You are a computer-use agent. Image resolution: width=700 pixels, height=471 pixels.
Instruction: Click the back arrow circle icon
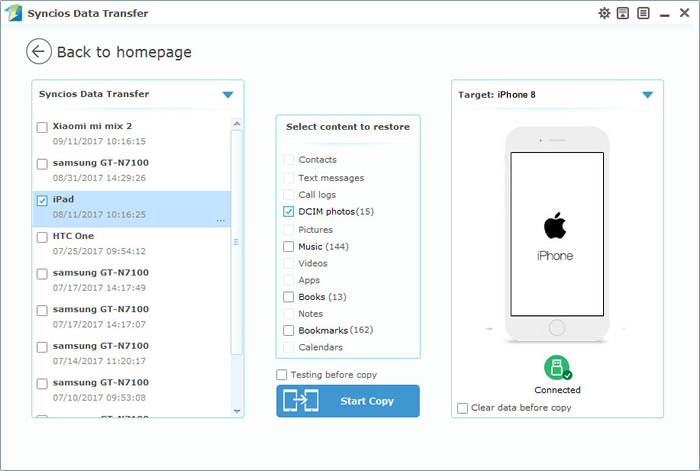[38, 52]
